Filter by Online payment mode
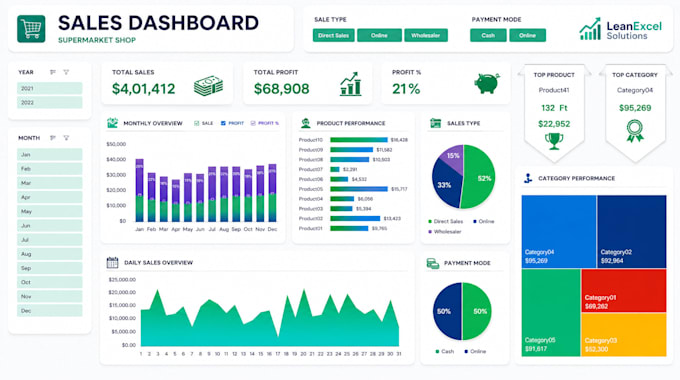The width and height of the screenshot is (680, 380). coord(527,36)
